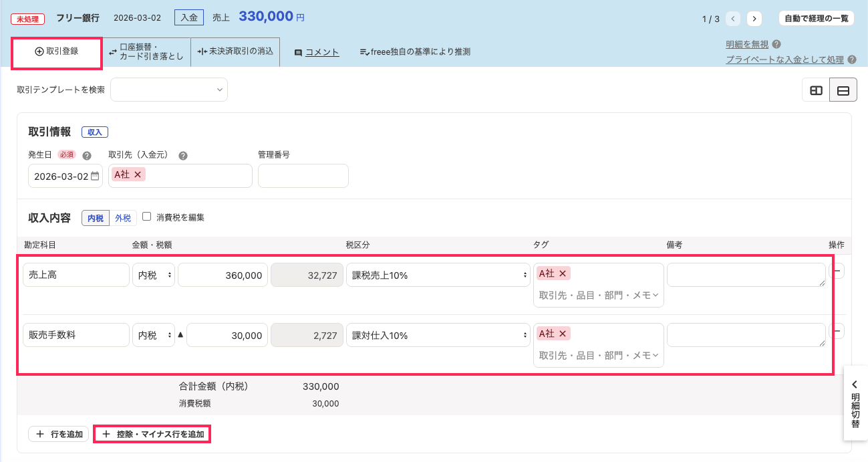This screenshot has height=462, width=868.
Task: Open 課対仕入10% tax category dropdown
Action: coord(438,335)
